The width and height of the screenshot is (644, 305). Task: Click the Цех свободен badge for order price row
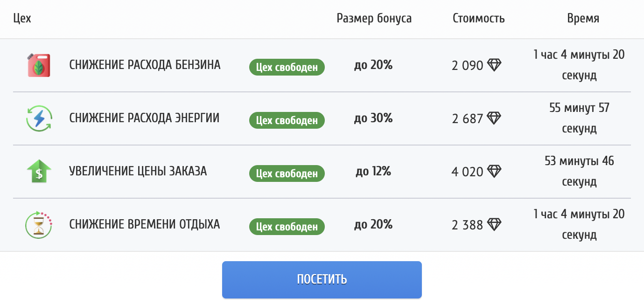[287, 173]
